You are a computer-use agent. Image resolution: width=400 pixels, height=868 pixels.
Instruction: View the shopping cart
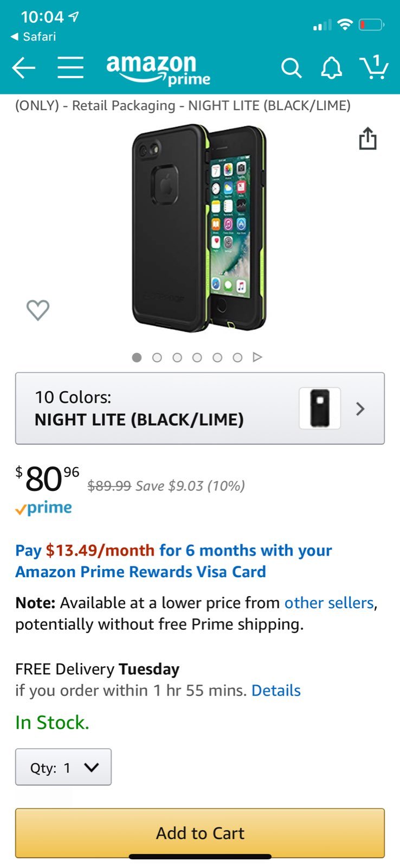click(x=374, y=67)
